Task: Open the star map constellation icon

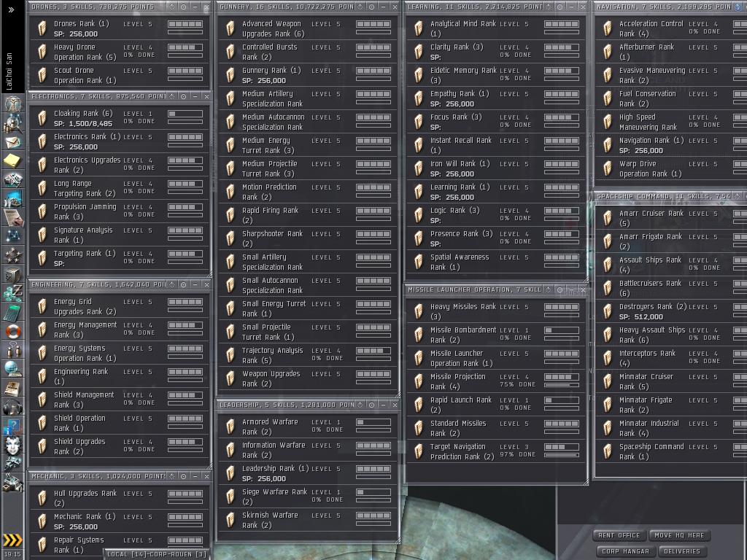Action: (13, 236)
